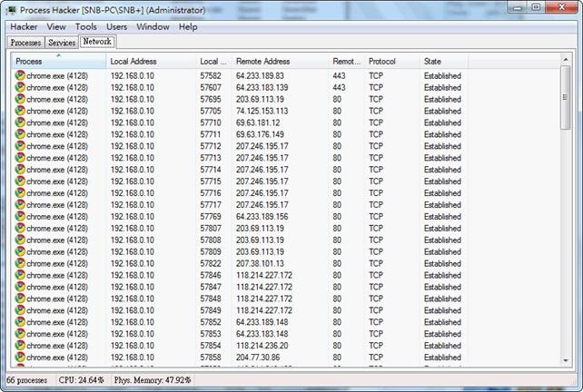583x392 pixels.
Task: Click the scrollbar up arrow
Action: click(x=566, y=60)
